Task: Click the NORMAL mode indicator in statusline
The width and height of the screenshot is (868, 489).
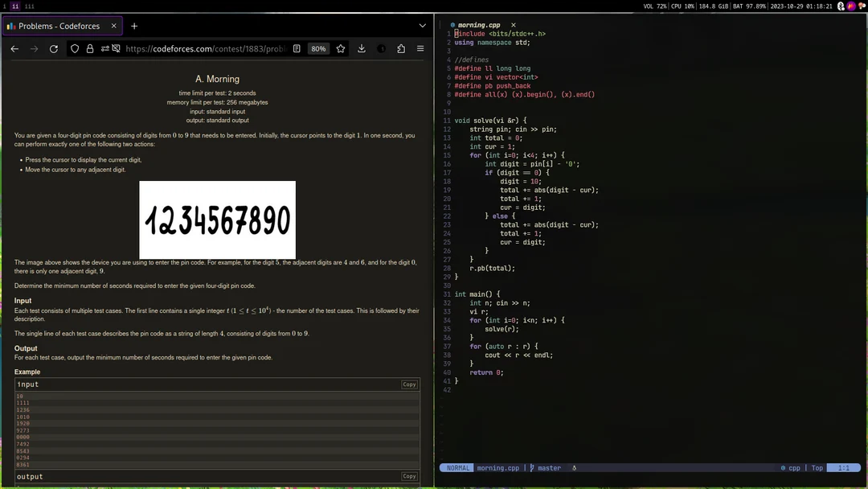Action: (457, 467)
